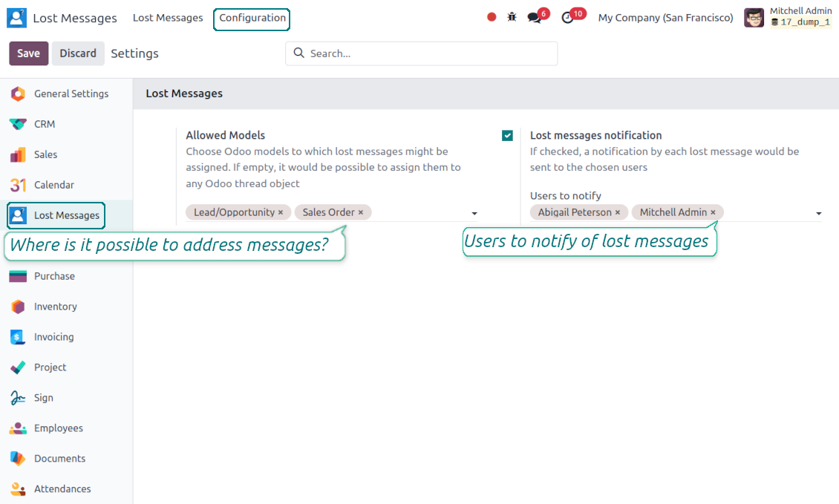Uncheck Lost messages notification checkbox

click(507, 136)
